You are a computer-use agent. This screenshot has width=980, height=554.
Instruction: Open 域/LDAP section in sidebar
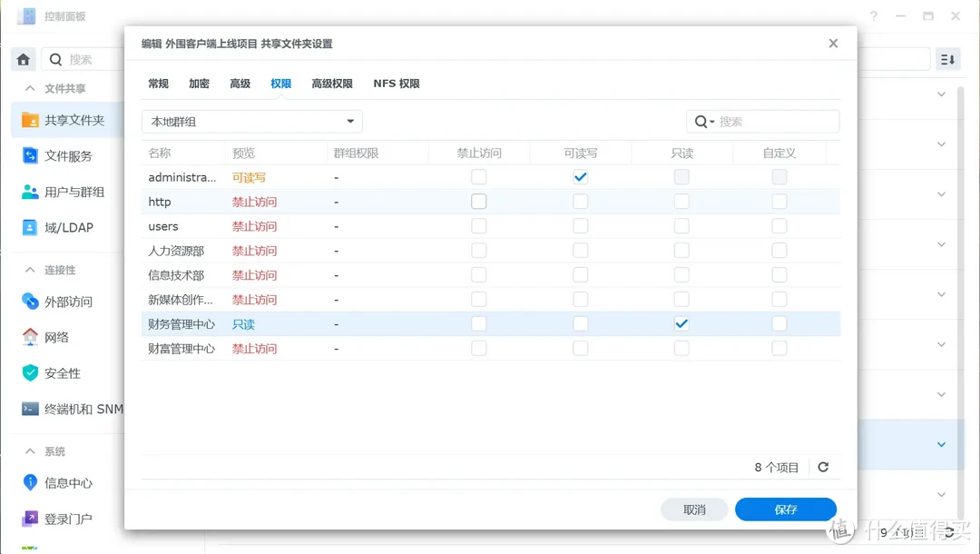[68, 224]
